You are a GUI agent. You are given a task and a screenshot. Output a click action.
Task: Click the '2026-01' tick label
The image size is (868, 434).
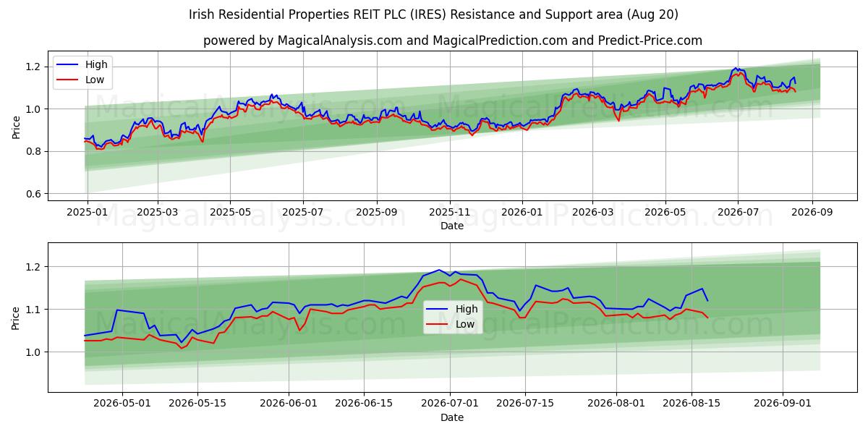(522, 212)
